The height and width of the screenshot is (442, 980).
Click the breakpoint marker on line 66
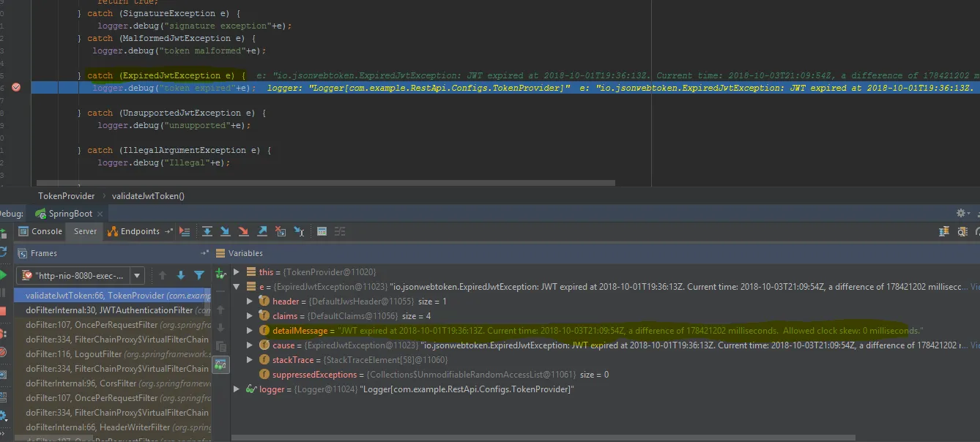[16, 88]
